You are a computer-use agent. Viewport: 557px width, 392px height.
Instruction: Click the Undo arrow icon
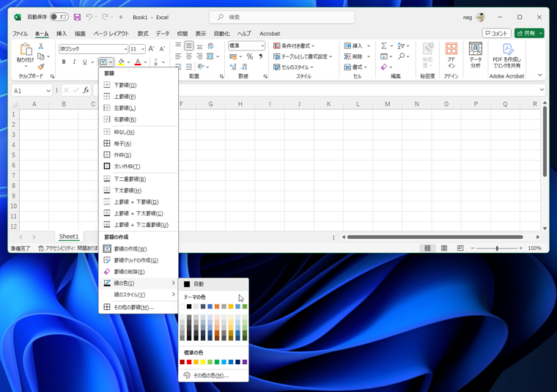coord(89,17)
